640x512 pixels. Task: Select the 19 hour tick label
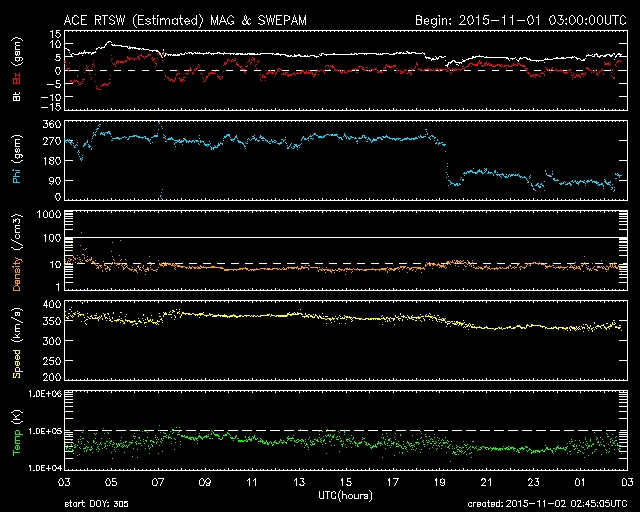tap(440, 482)
